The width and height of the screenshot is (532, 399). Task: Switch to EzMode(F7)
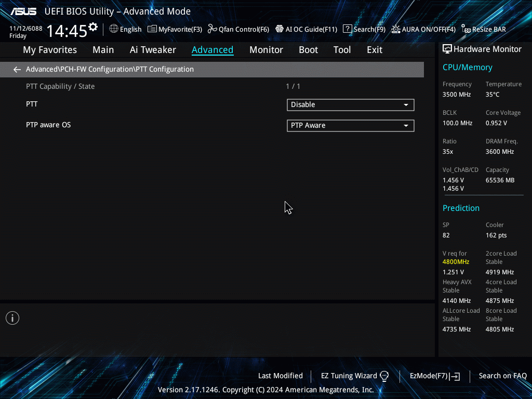pos(434,376)
